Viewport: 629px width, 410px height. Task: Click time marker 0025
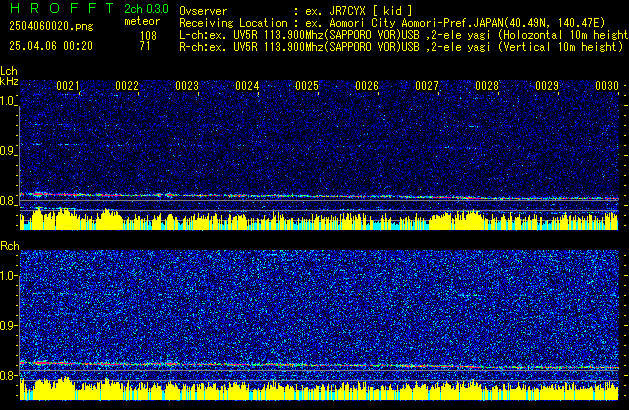point(307,86)
